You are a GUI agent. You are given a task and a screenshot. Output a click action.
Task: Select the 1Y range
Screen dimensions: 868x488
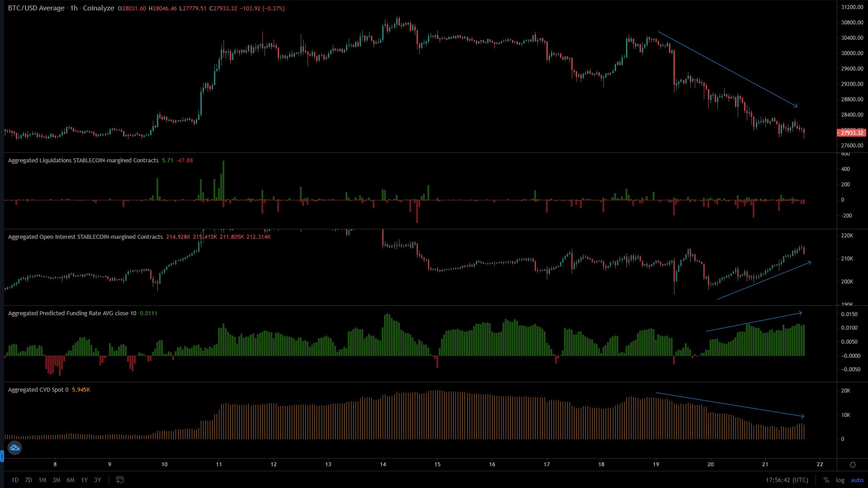84,480
